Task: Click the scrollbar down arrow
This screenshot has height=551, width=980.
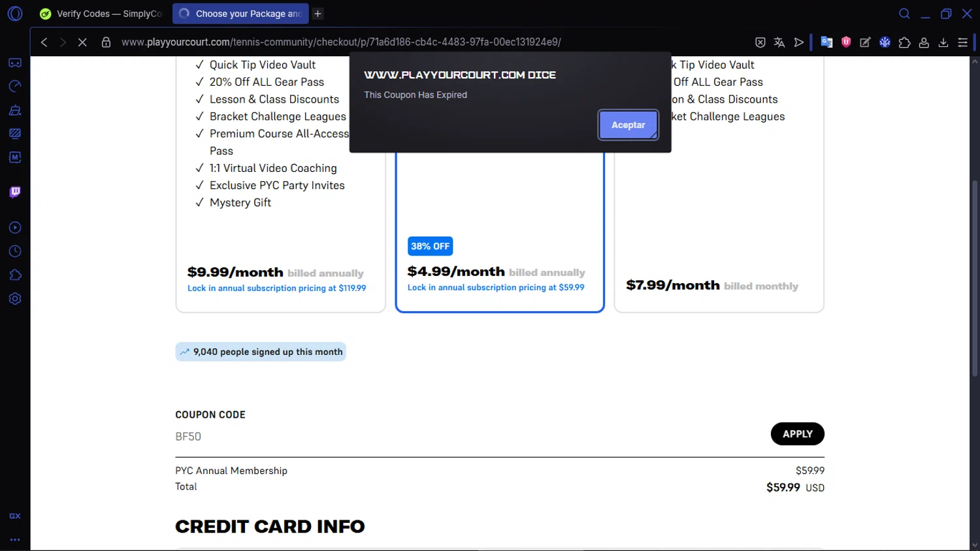Action: pos(975,544)
